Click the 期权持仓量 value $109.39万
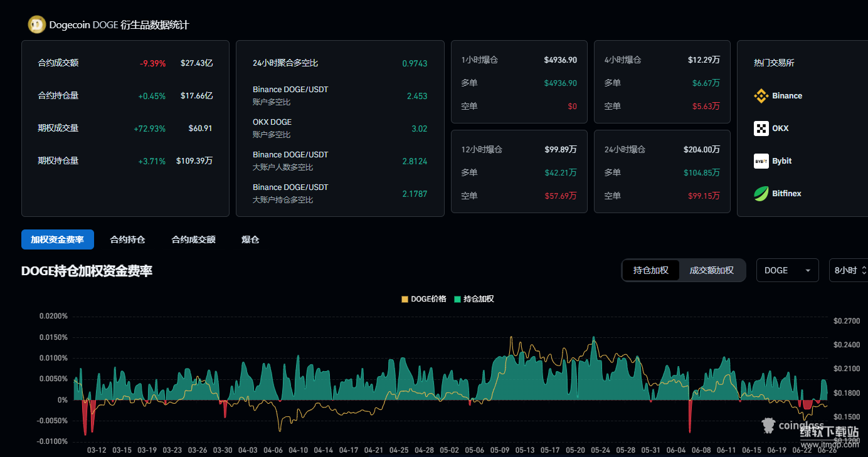 point(194,161)
